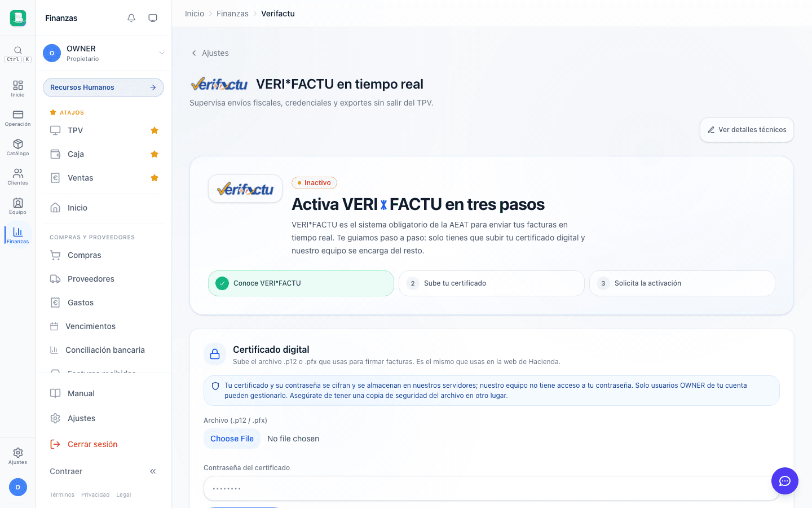Open Proveedores in the sidebar

[104, 279]
